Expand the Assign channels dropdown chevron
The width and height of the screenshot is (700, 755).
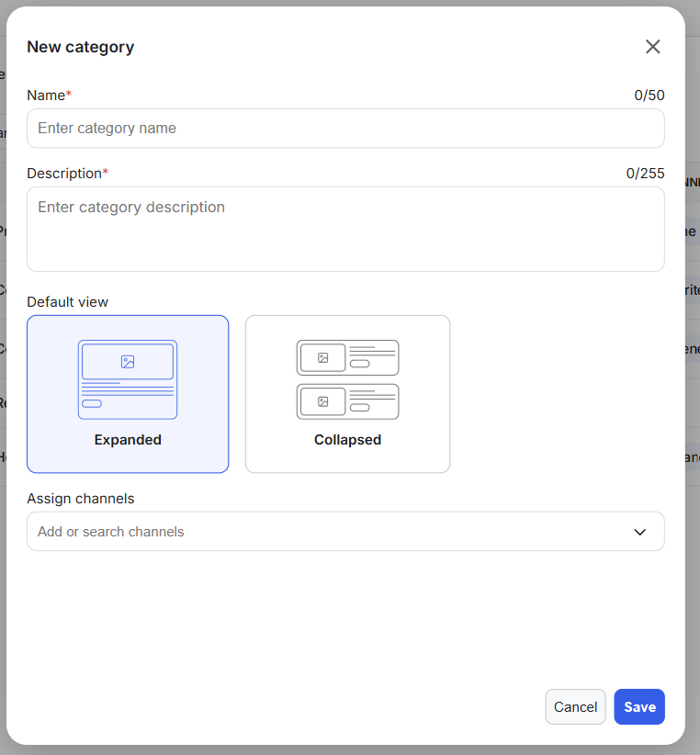click(x=640, y=532)
